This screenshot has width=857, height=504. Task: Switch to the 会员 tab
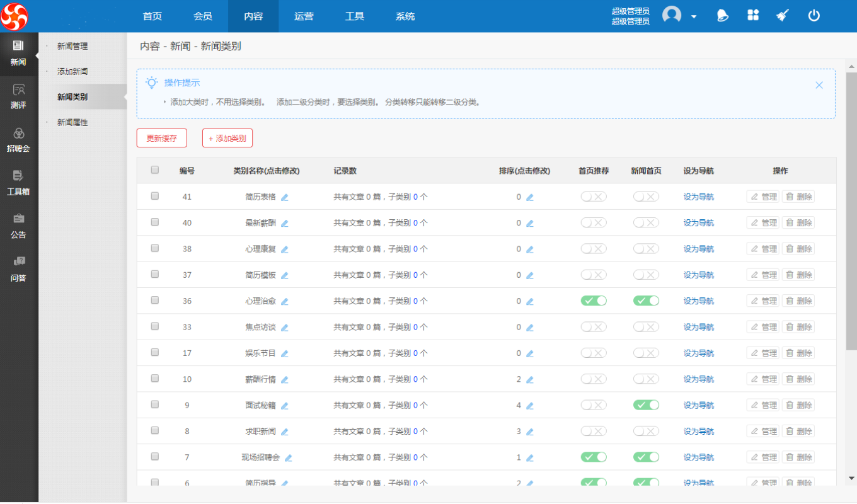point(202,16)
